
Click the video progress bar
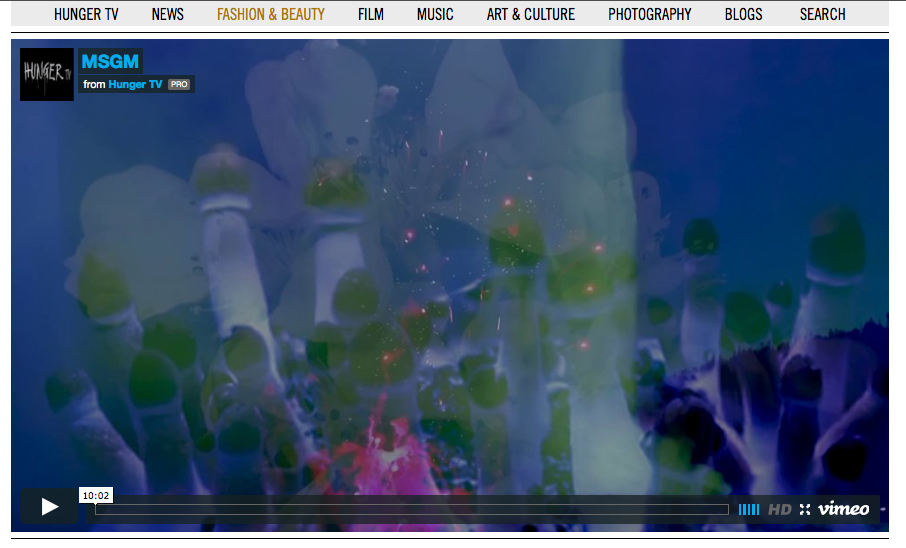(411, 509)
